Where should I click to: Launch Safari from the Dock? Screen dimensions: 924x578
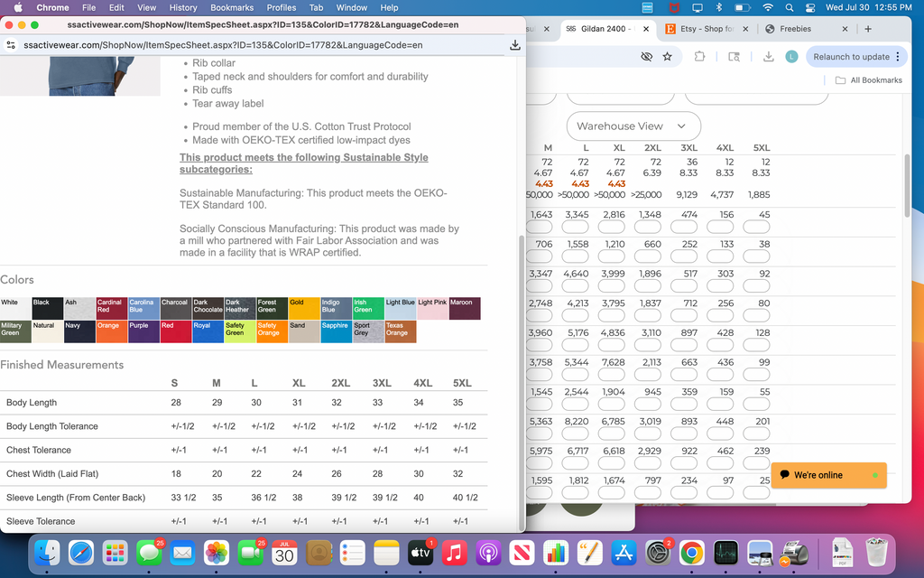pos(80,554)
